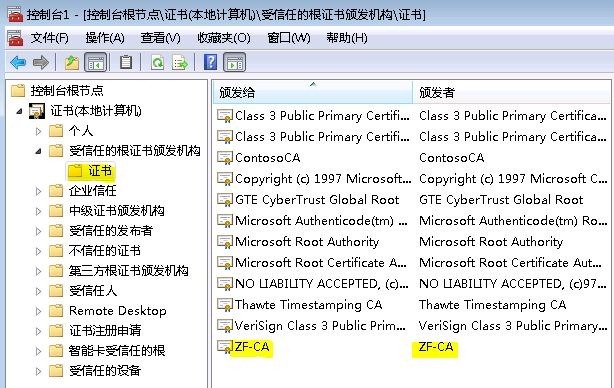Collapse the 受信任的根证书颁发机构 node
614x388 pixels.
pyautogui.click(x=38, y=151)
